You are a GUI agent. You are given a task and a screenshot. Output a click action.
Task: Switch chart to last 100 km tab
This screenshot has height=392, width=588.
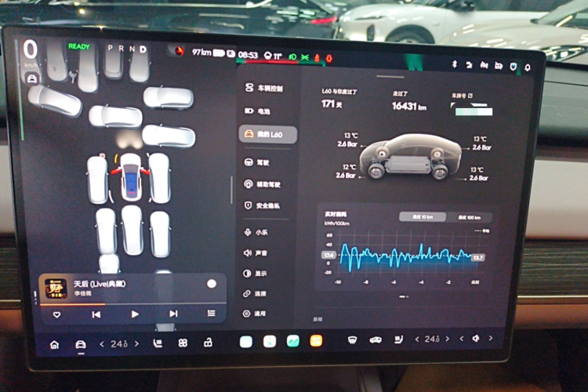469,217
